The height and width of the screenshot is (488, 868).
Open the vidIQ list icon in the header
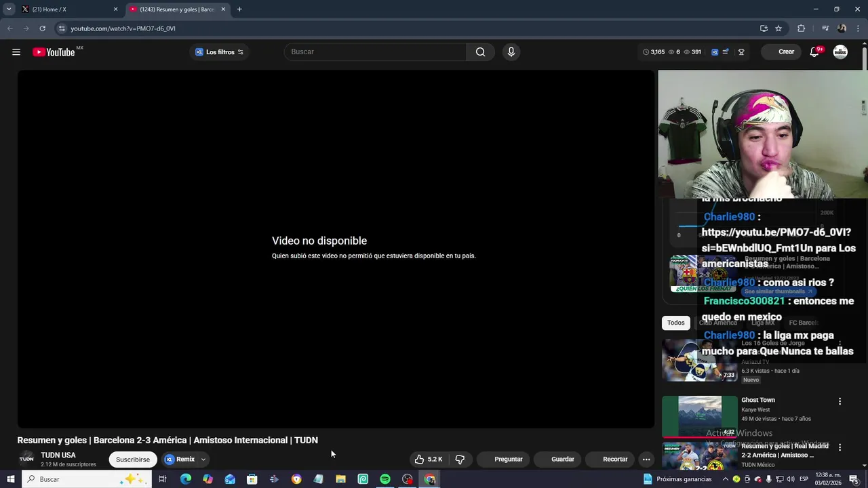pos(726,52)
